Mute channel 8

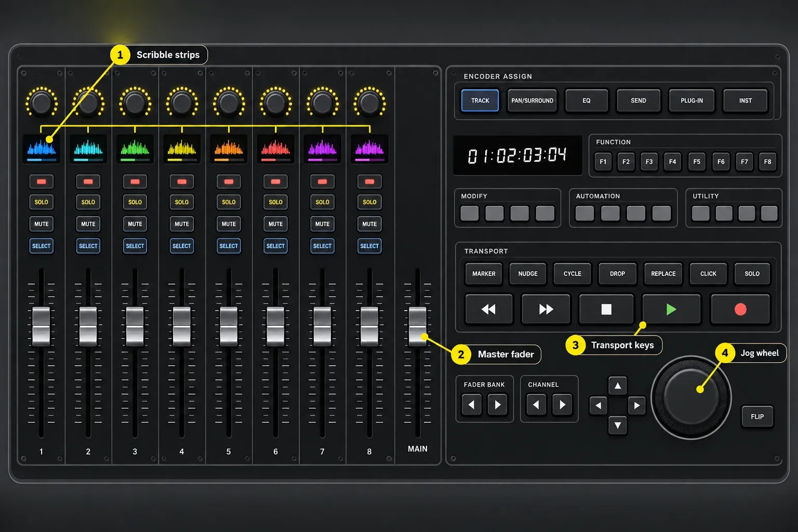tap(369, 224)
